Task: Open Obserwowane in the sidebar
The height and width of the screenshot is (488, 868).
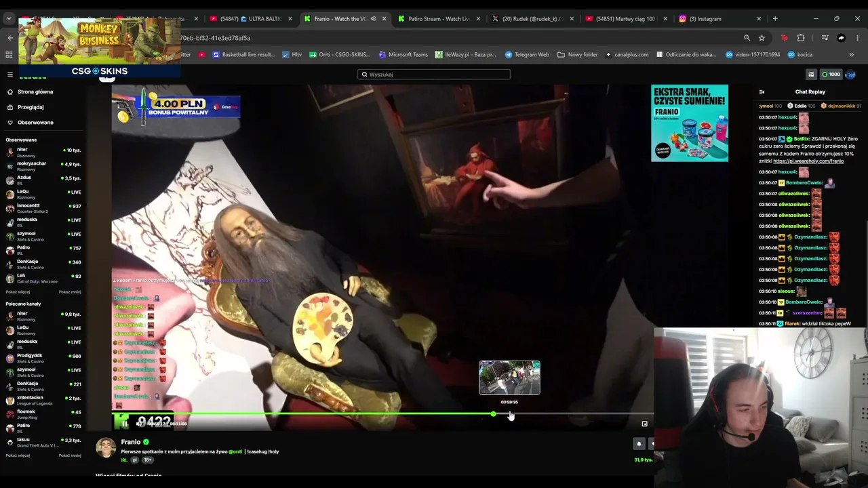Action: point(42,123)
